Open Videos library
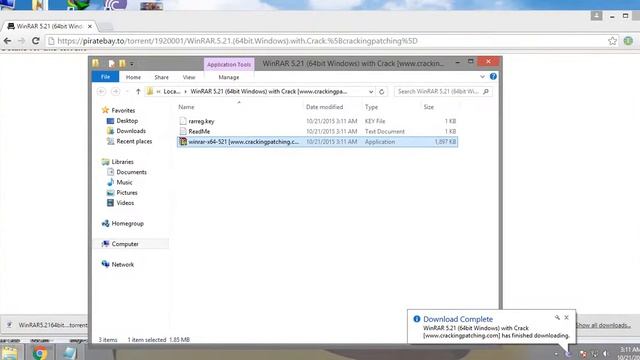 point(125,202)
